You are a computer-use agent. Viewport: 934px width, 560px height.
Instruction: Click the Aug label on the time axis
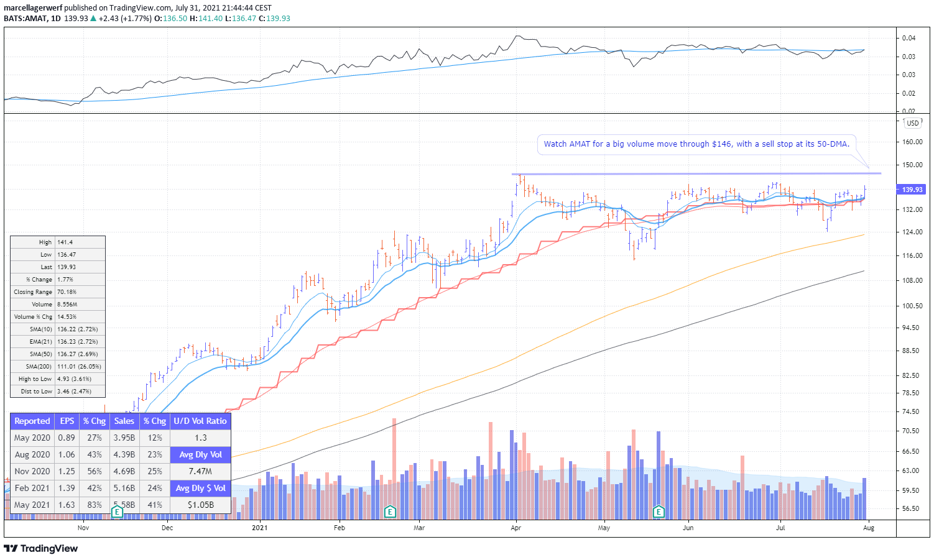pyautogui.click(x=869, y=528)
